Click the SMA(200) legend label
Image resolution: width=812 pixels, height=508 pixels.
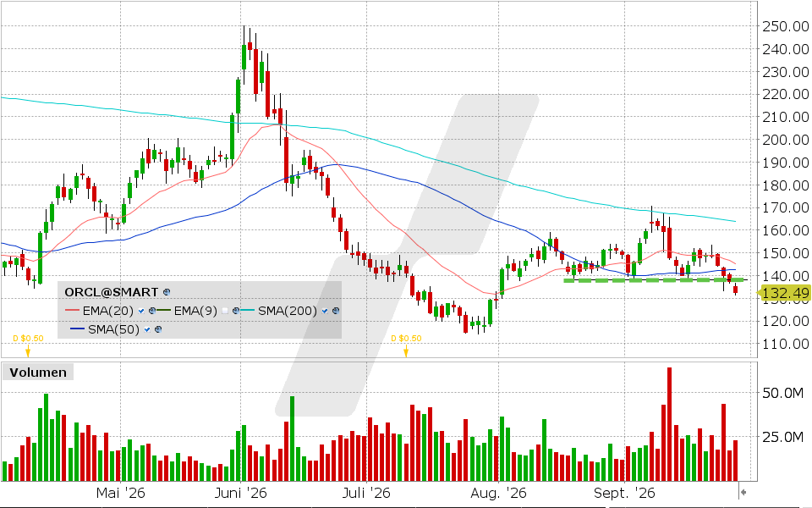click(288, 311)
